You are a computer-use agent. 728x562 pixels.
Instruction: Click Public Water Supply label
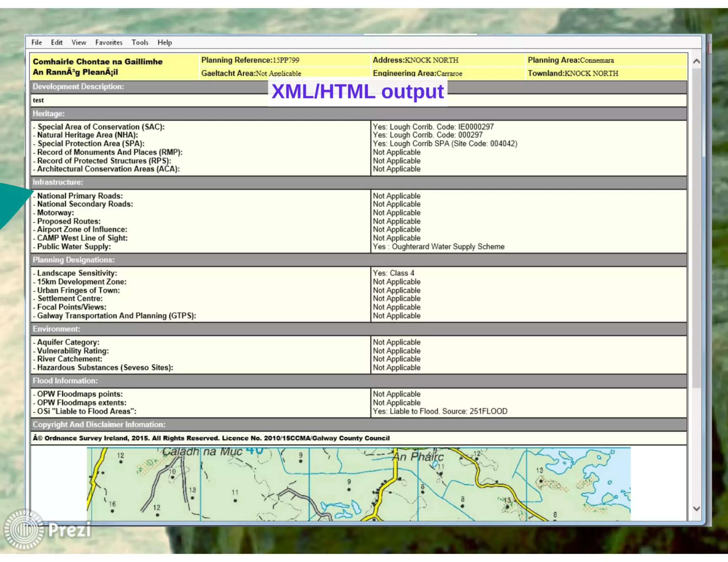pos(74,247)
